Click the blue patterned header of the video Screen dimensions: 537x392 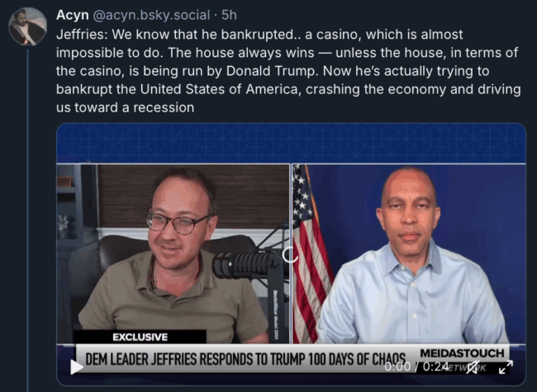coord(291,143)
